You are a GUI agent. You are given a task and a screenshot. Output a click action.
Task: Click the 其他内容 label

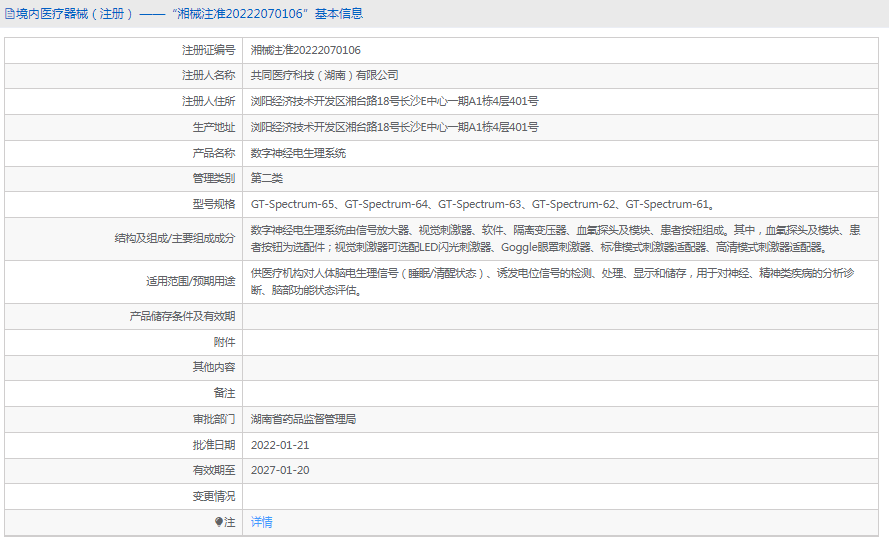[x=214, y=367]
